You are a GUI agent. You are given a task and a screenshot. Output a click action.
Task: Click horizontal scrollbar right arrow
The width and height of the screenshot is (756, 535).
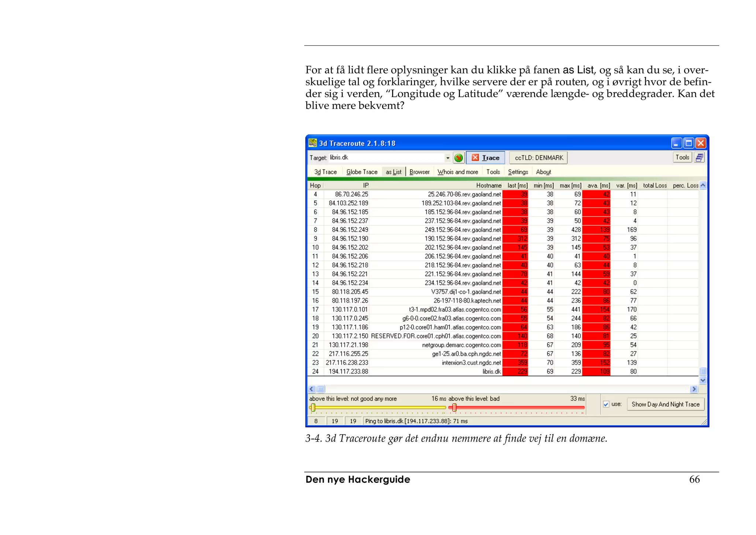[x=694, y=389]
